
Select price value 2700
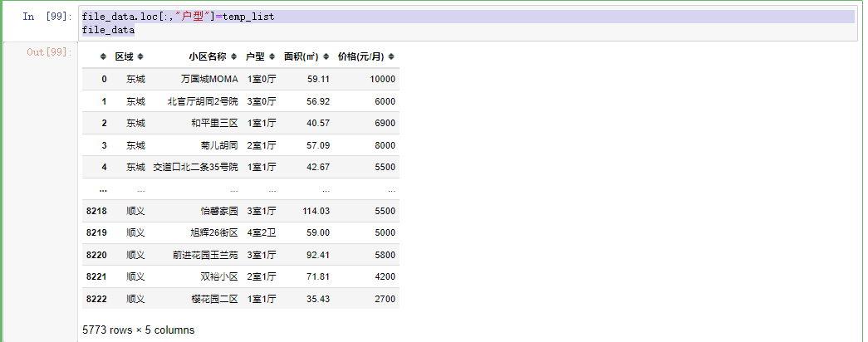385,299
